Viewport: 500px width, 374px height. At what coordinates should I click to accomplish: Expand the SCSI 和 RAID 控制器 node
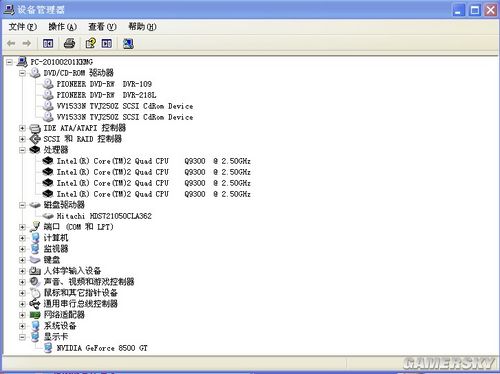22,139
